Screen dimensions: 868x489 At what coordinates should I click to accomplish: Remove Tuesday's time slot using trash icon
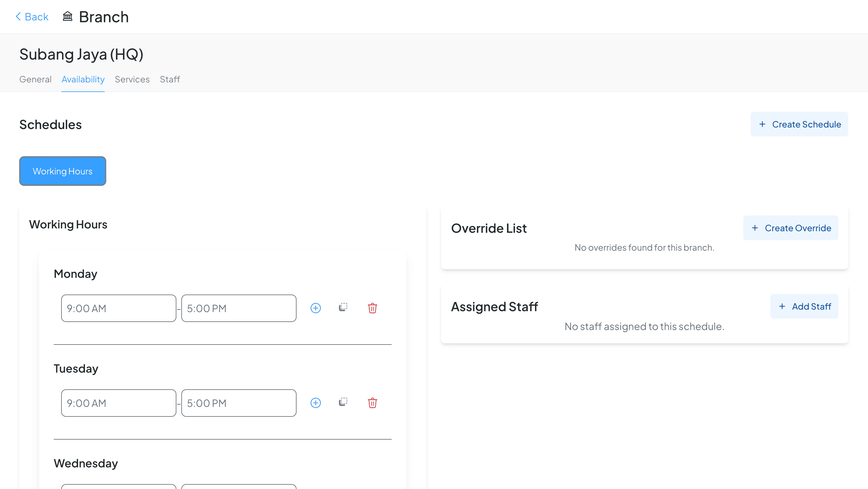(x=372, y=403)
